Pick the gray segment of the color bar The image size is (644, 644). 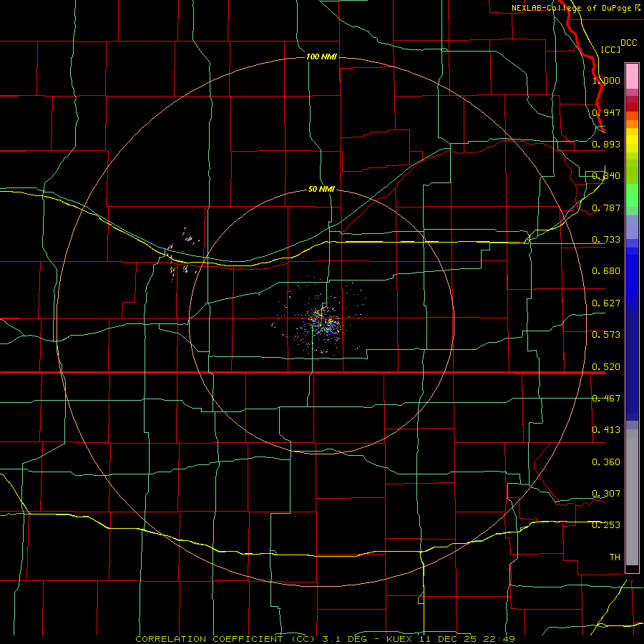[632, 497]
